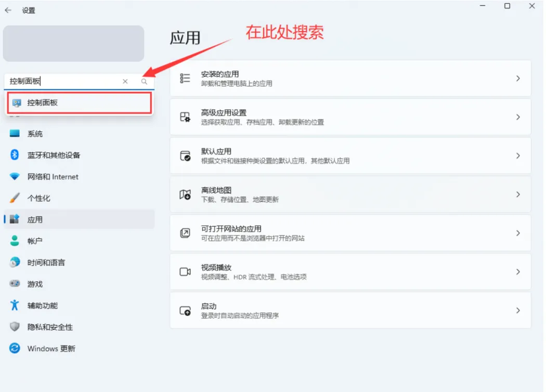The height and width of the screenshot is (392, 546).
Task: Open 隐私和安全性 shield category
Action: point(15,327)
